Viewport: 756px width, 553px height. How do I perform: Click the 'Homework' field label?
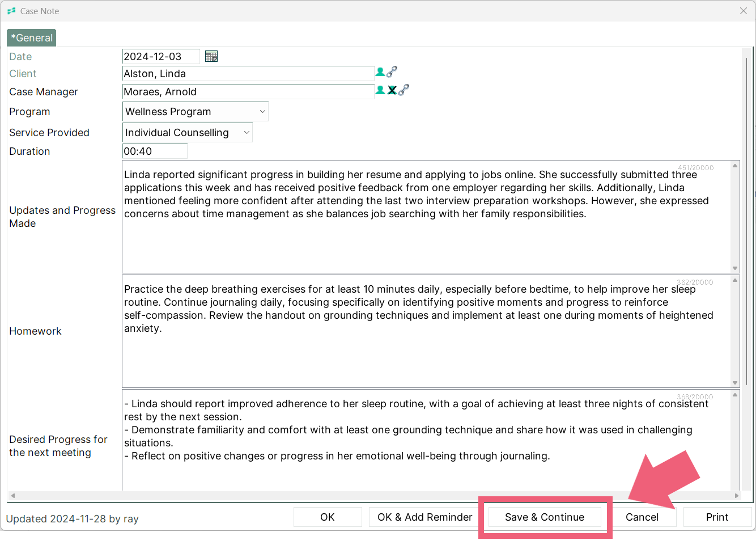35,331
